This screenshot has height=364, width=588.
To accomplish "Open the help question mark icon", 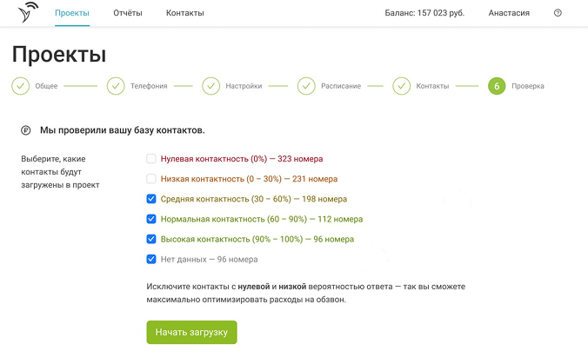I will click(558, 13).
